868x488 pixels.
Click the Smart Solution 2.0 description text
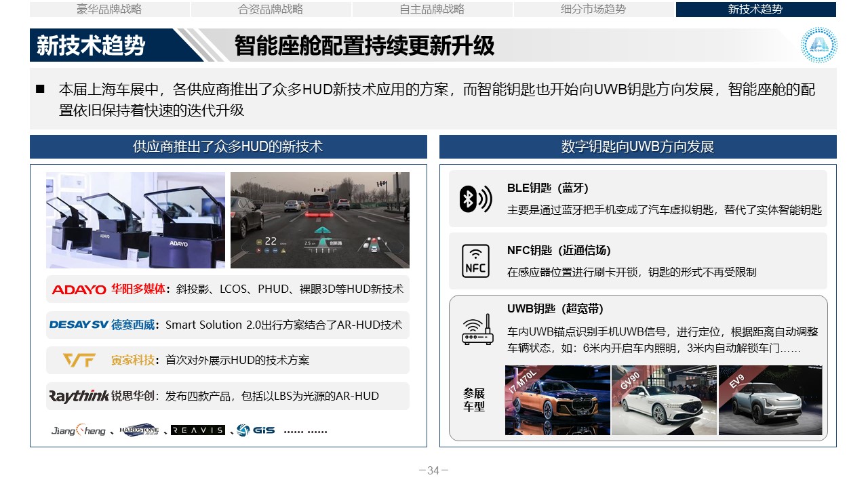283,325
